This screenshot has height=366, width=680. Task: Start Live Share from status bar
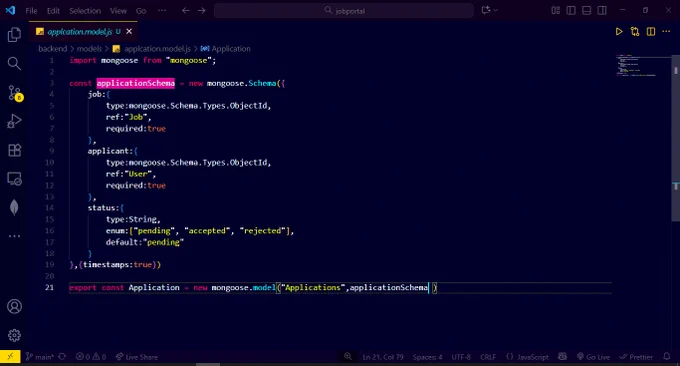coord(137,357)
